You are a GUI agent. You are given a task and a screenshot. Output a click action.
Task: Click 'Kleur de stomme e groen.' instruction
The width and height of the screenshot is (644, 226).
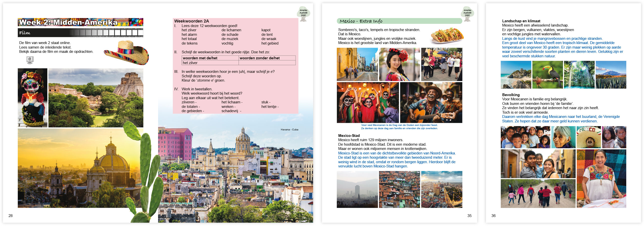click(x=203, y=80)
